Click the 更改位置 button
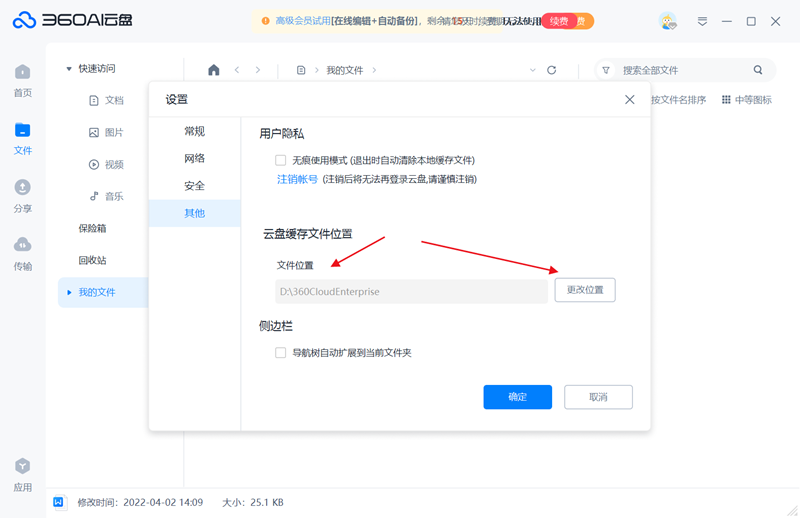The width and height of the screenshot is (800, 518). (585, 290)
